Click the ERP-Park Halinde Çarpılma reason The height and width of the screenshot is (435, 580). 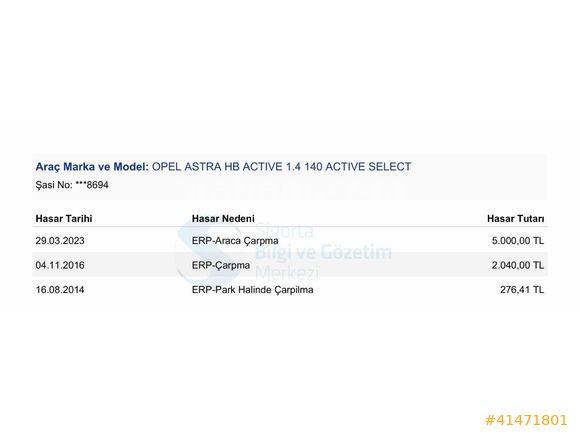[252, 290]
